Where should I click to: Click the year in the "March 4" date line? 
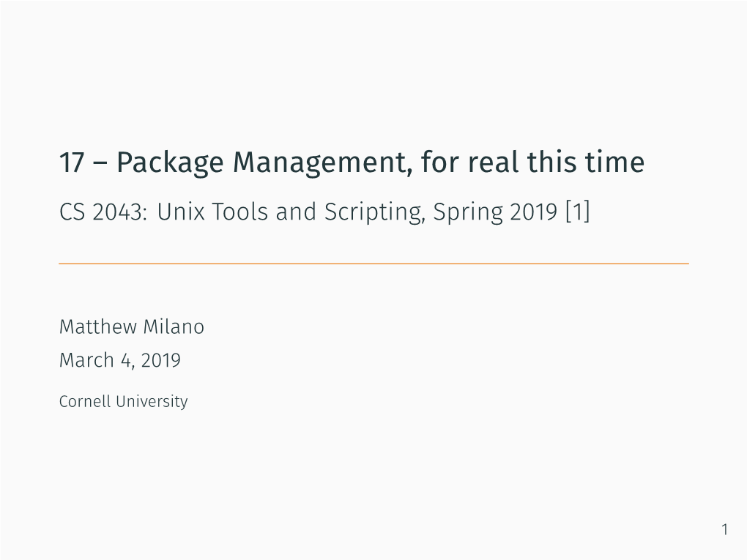coord(162,360)
